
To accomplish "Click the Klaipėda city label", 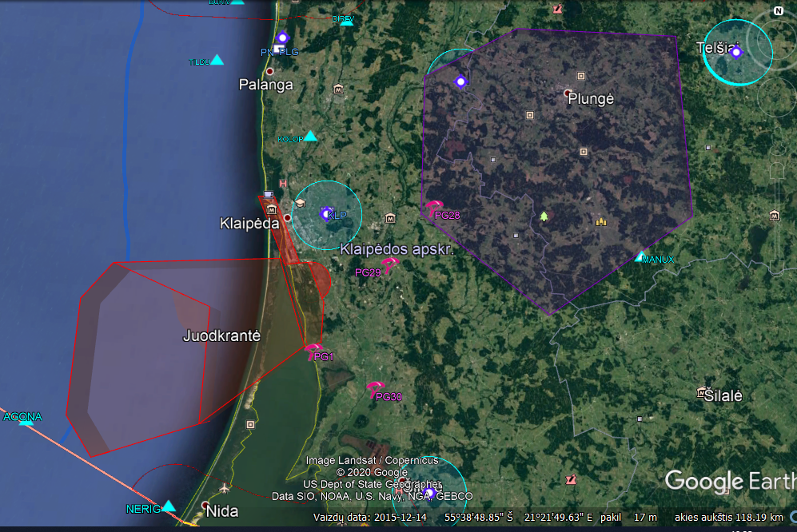I will click(249, 223).
